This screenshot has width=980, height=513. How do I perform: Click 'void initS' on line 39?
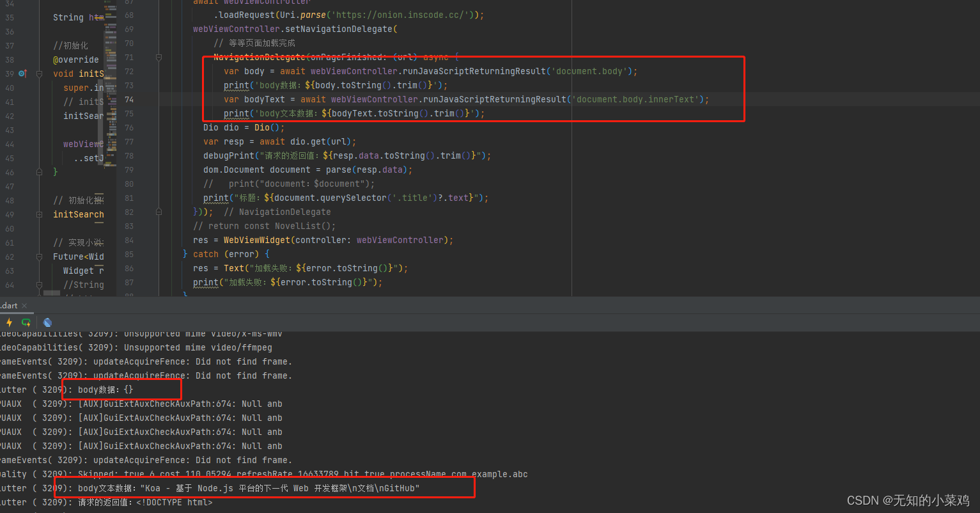(79, 74)
